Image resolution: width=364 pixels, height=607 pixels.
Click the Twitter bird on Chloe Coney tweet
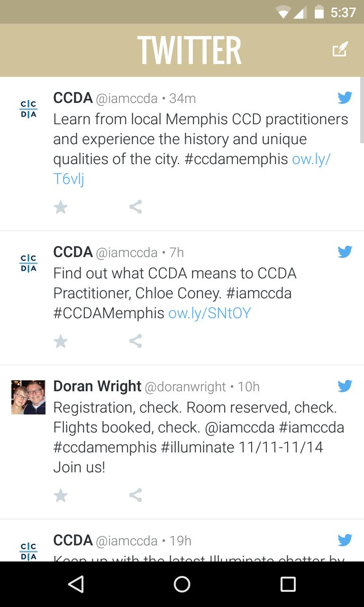click(x=345, y=251)
